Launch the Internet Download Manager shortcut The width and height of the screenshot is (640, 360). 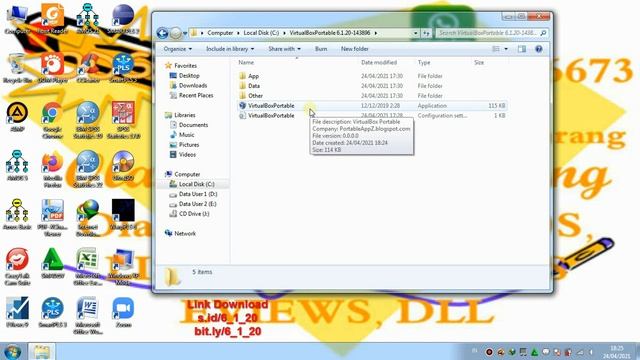(x=87, y=218)
